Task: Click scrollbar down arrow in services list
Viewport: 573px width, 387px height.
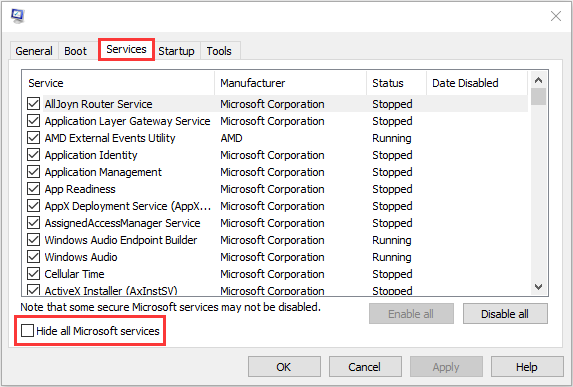Action: pyautogui.click(x=538, y=287)
